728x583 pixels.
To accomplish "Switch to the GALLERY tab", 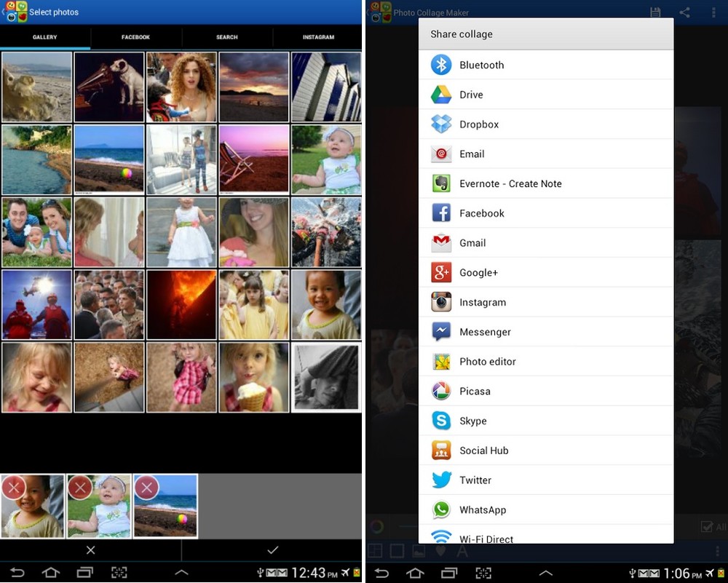I will pos(45,37).
